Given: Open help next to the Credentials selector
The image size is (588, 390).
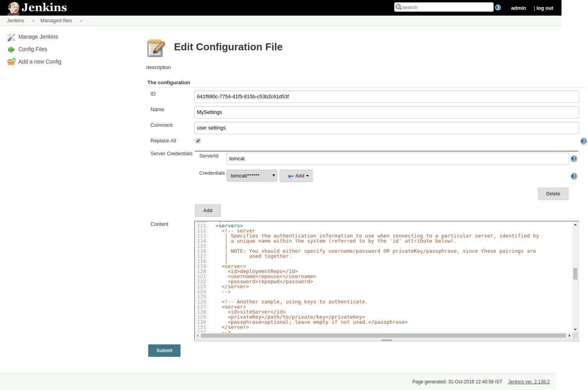Looking at the screenshot, I should (x=574, y=176).
